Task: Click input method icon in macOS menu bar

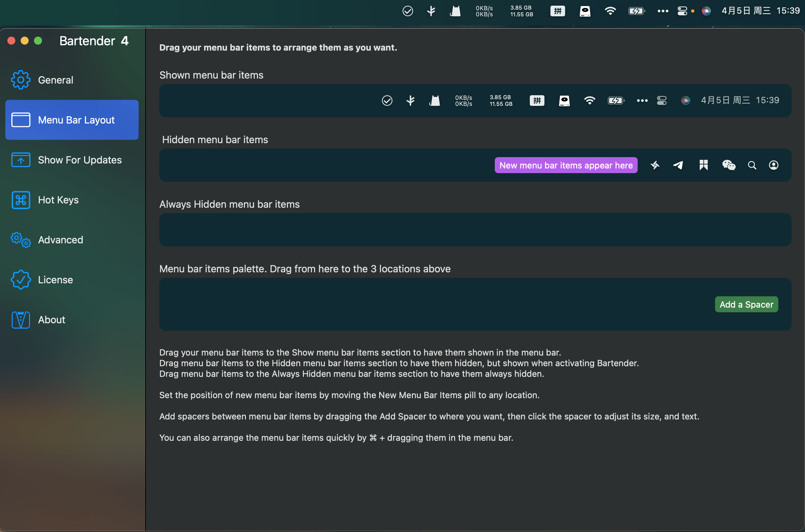Action: pos(557,11)
